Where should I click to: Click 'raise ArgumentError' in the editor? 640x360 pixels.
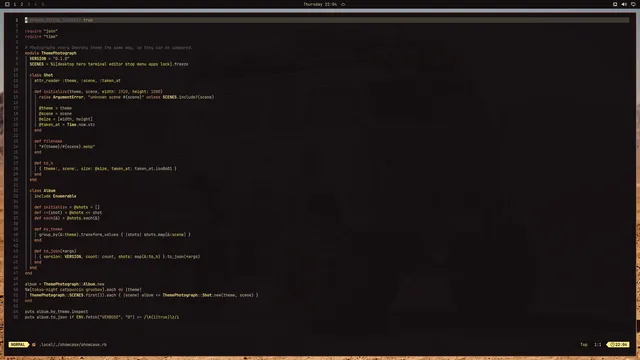(61, 97)
